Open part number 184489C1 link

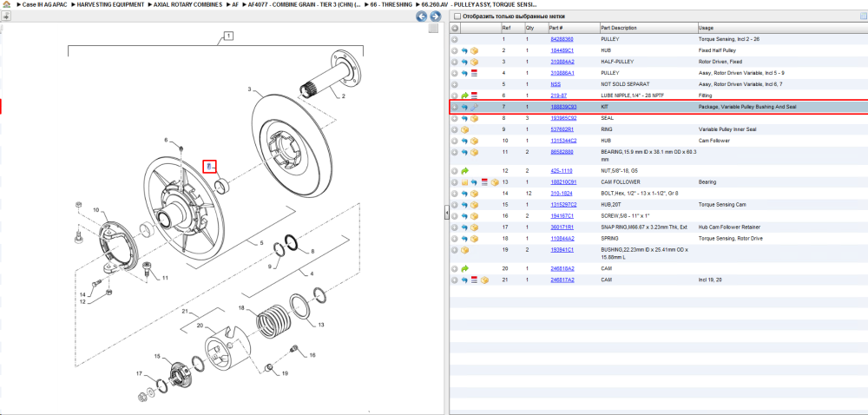tap(562, 51)
